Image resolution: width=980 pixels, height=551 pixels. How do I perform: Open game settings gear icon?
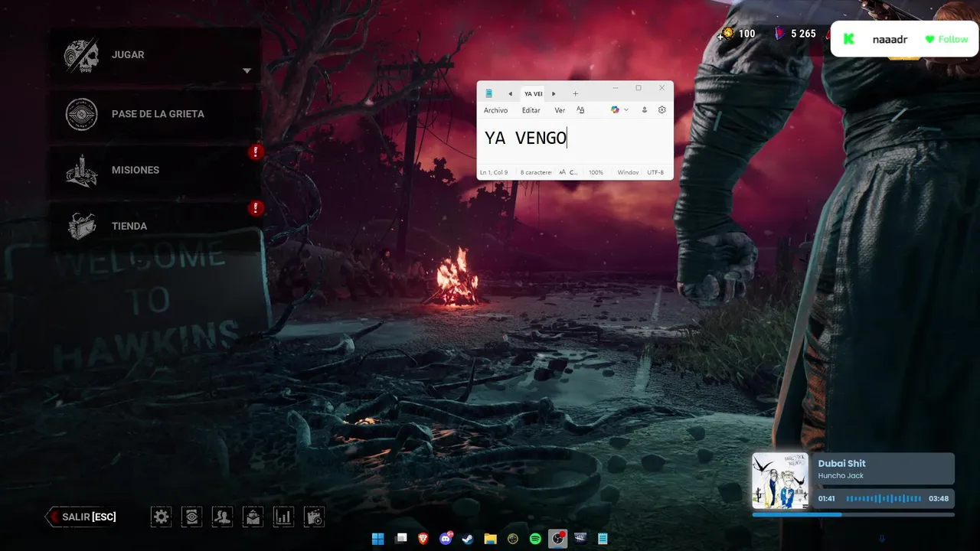(161, 517)
